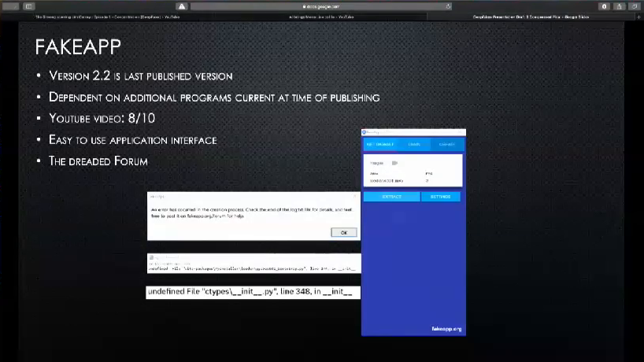
Task: Show the tab overview icon
Action: click(x=634, y=6)
